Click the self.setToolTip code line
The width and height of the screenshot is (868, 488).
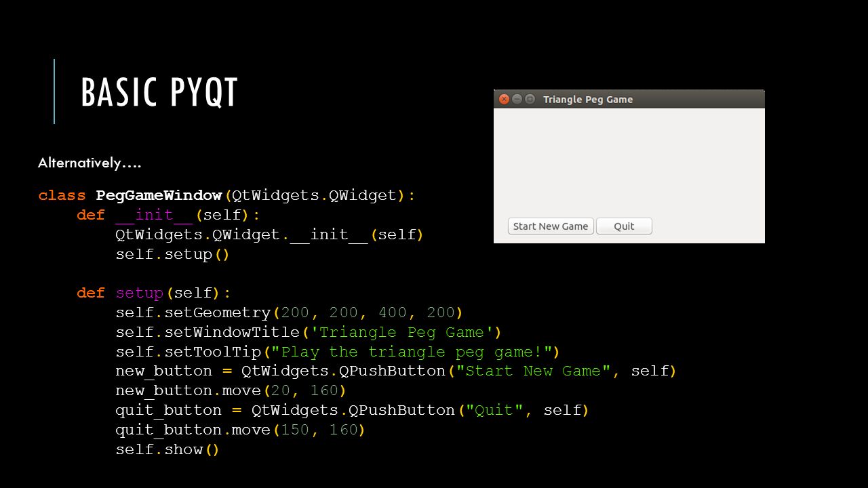(x=338, y=352)
